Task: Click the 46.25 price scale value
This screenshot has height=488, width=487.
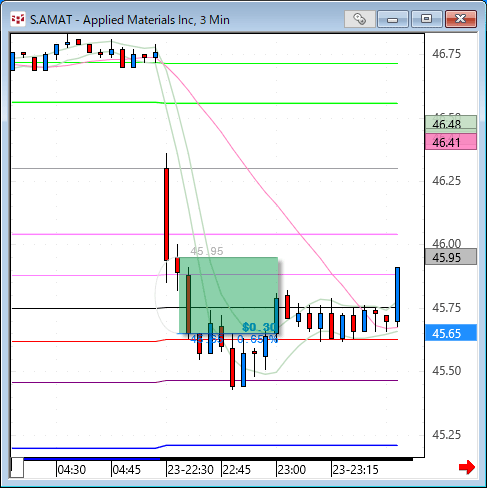Action: (446, 181)
